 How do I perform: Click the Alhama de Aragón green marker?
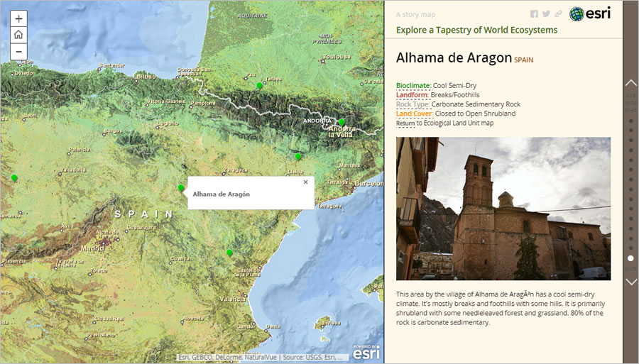pyautogui.click(x=181, y=188)
